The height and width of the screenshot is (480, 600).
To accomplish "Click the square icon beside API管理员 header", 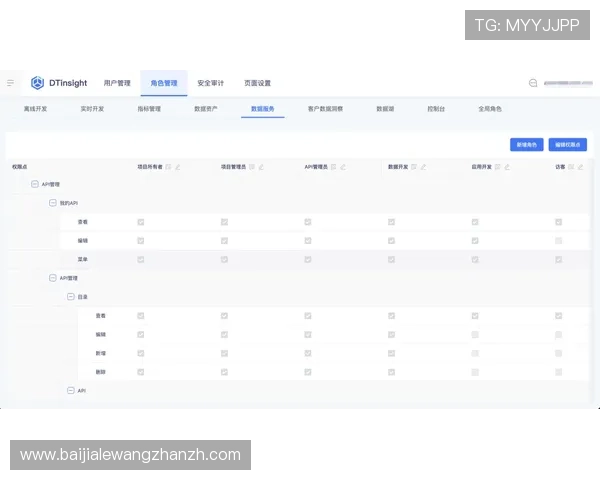I will [x=333, y=167].
